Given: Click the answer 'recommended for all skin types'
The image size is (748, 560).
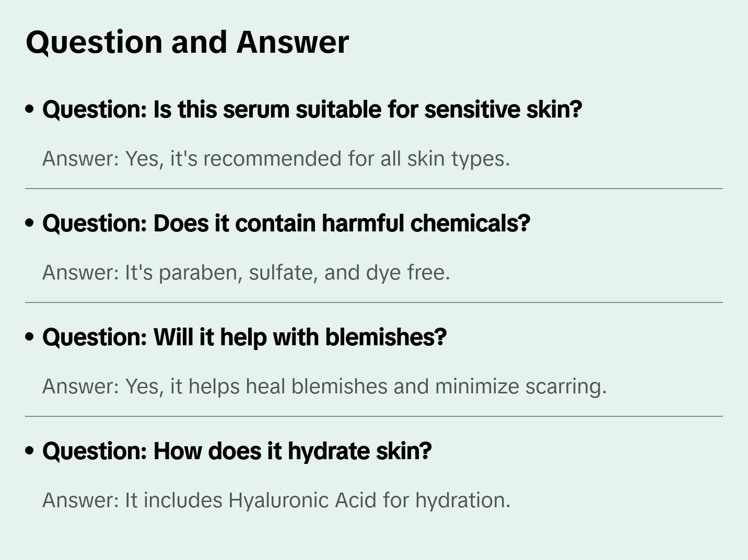Looking at the screenshot, I should [276, 159].
